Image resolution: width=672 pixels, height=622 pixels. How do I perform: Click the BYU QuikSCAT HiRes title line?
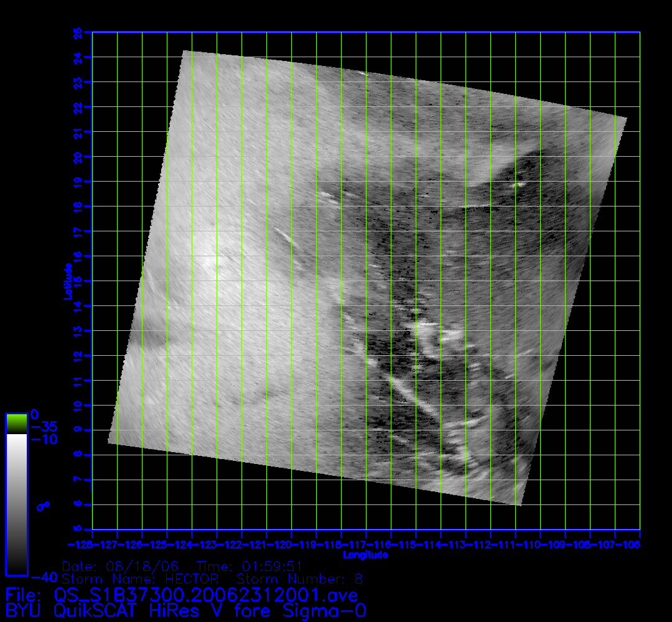pyautogui.click(x=185, y=610)
